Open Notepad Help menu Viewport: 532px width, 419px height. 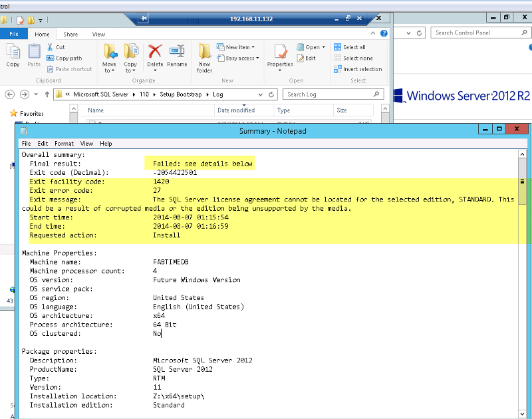[x=106, y=144]
